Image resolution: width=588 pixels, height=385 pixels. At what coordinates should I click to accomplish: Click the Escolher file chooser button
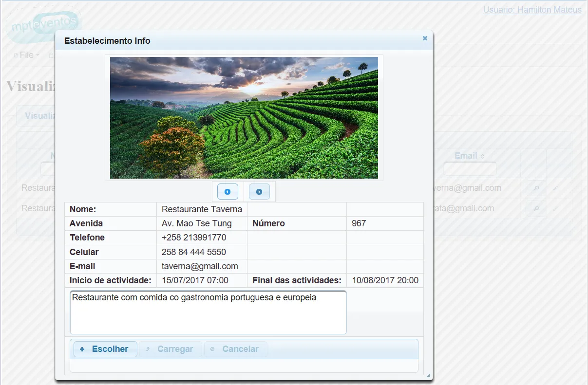tap(105, 349)
